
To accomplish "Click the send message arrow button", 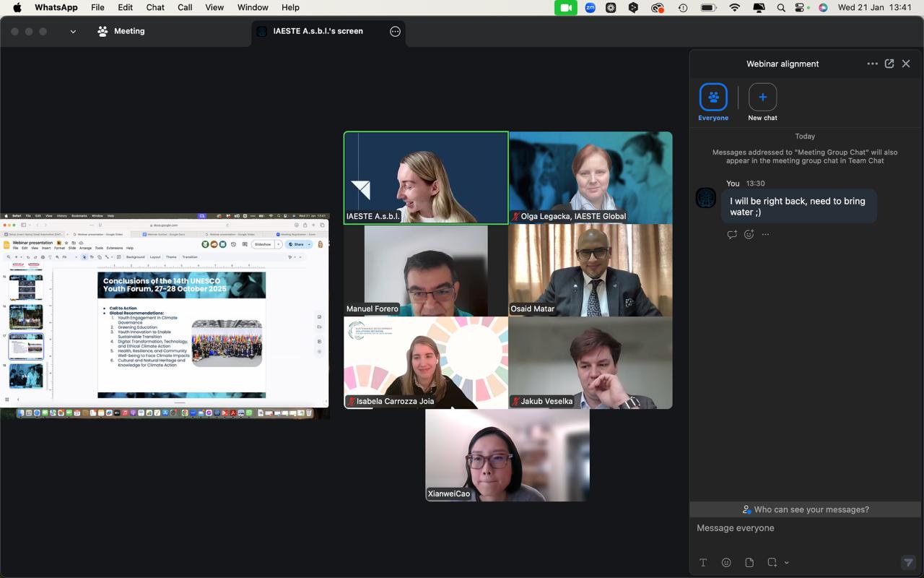I will point(908,563).
